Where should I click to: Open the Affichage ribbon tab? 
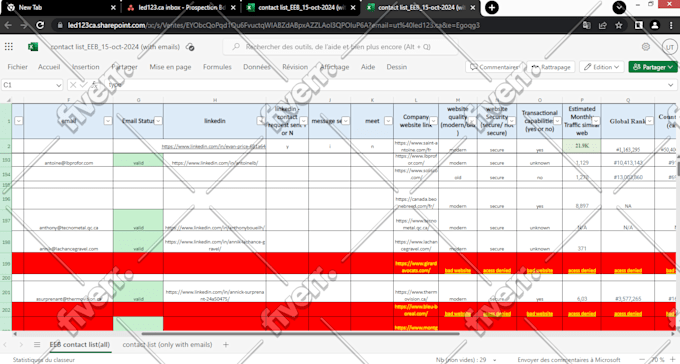pos(334,67)
